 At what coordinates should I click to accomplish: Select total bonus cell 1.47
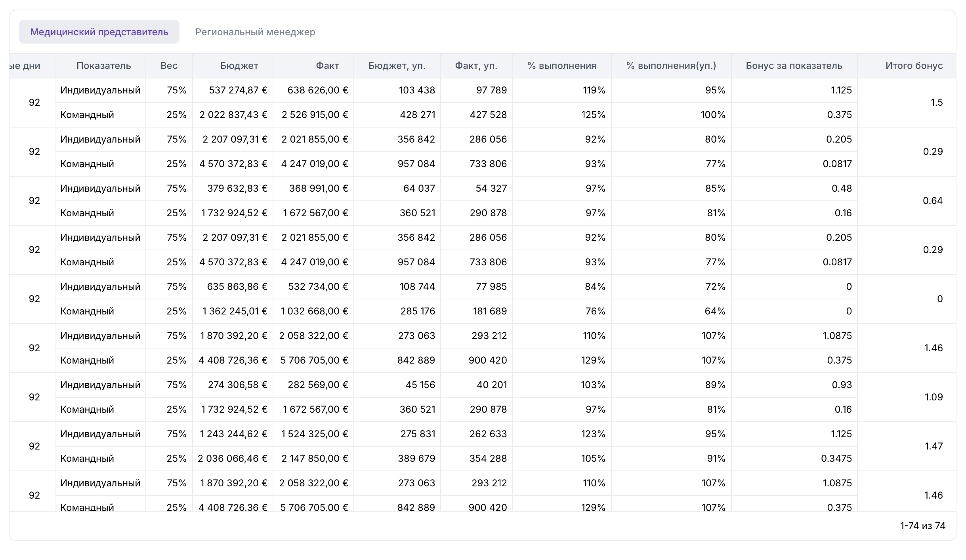(x=933, y=446)
